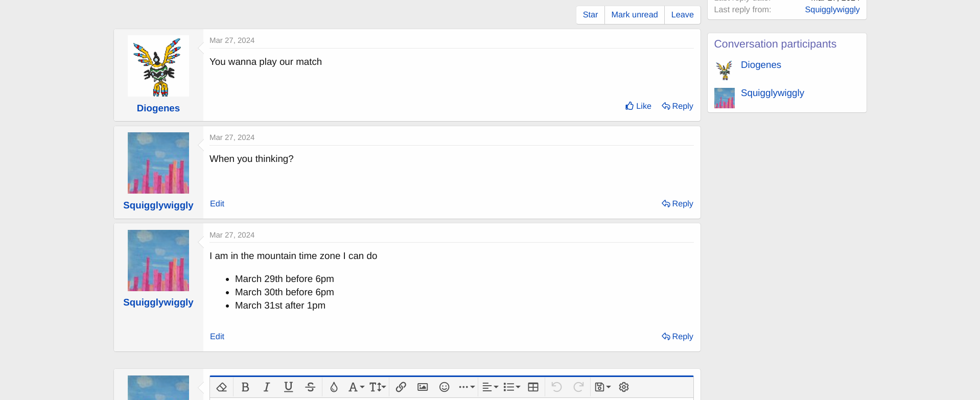Open the text alignment dropdown
Viewport: 980px width, 400px height.
pyautogui.click(x=490, y=387)
